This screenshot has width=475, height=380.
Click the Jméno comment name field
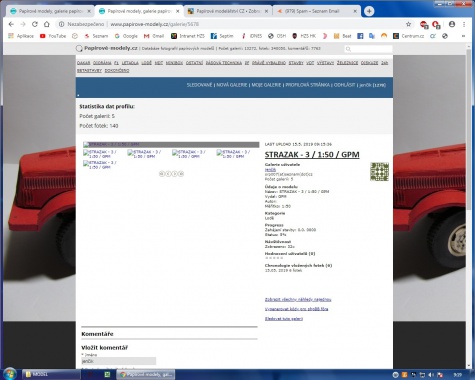(x=118, y=361)
